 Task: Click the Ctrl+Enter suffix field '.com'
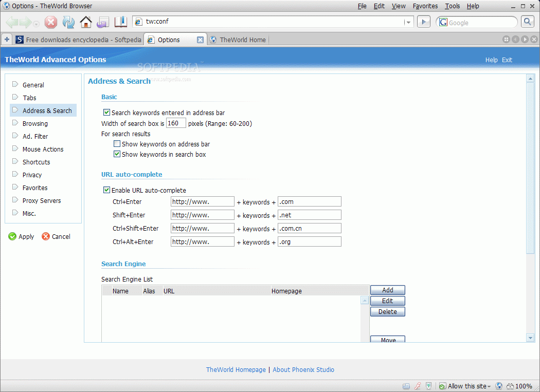(310, 202)
